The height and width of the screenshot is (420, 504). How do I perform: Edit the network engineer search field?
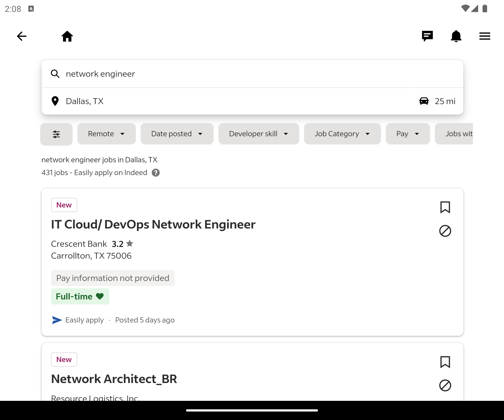click(x=252, y=74)
